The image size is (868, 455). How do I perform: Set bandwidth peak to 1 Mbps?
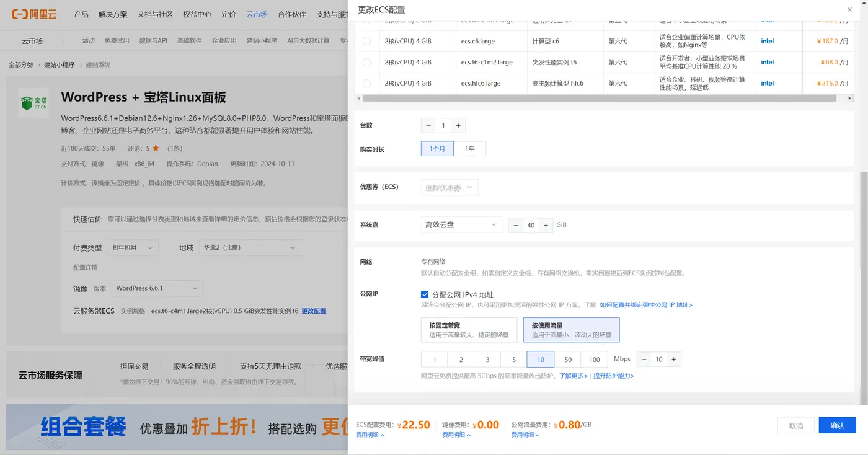click(x=435, y=360)
